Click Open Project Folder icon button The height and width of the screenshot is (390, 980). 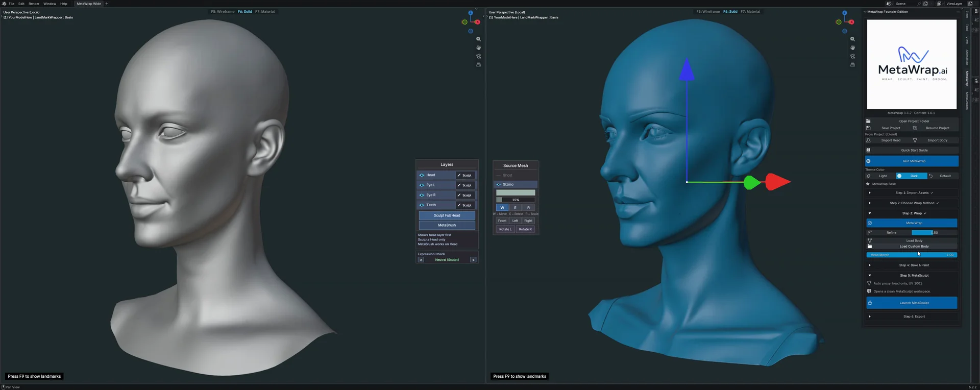tap(912, 121)
